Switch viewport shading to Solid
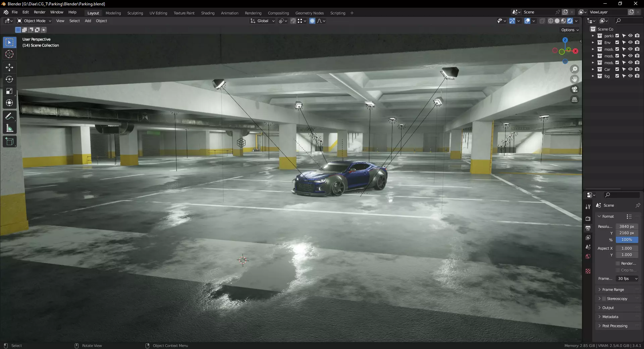644x349 pixels. click(x=557, y=21)
